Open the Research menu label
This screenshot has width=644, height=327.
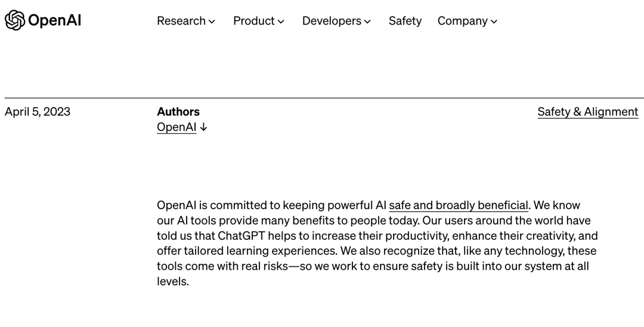181,21
